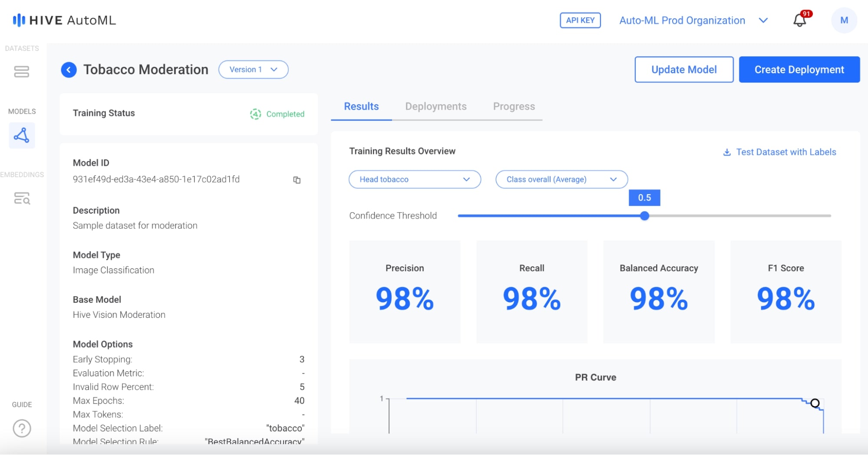Click the Tobacco Moderation title
The height and width of the screenshot is (455, 868).
(x=146, y=69)
